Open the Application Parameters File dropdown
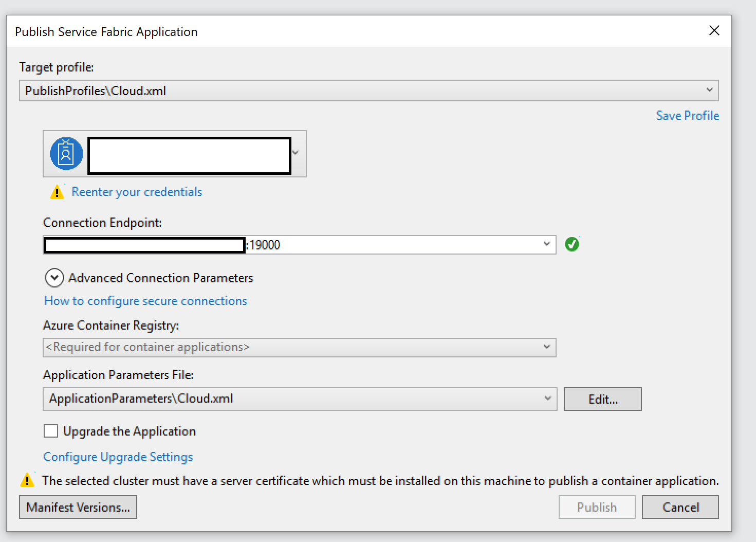Image resolution: width=756 pixels, height=542 pixels. (x=546, y=399)
